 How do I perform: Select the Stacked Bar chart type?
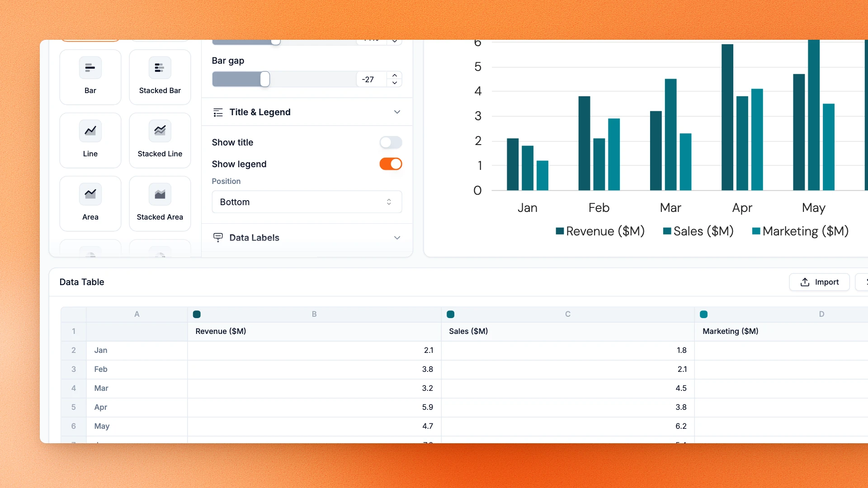[160, 77]
